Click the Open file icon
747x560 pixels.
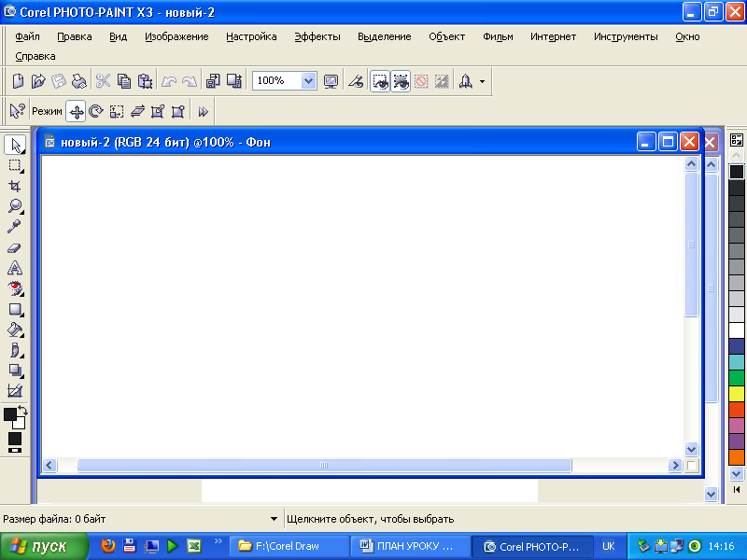coord(38,81)
